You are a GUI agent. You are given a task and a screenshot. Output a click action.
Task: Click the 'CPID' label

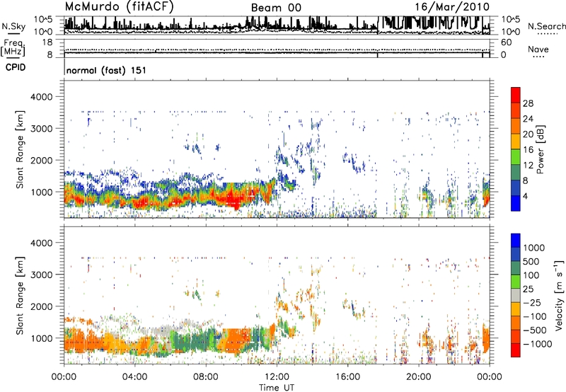pyautogui.click(x=16, y=67)
